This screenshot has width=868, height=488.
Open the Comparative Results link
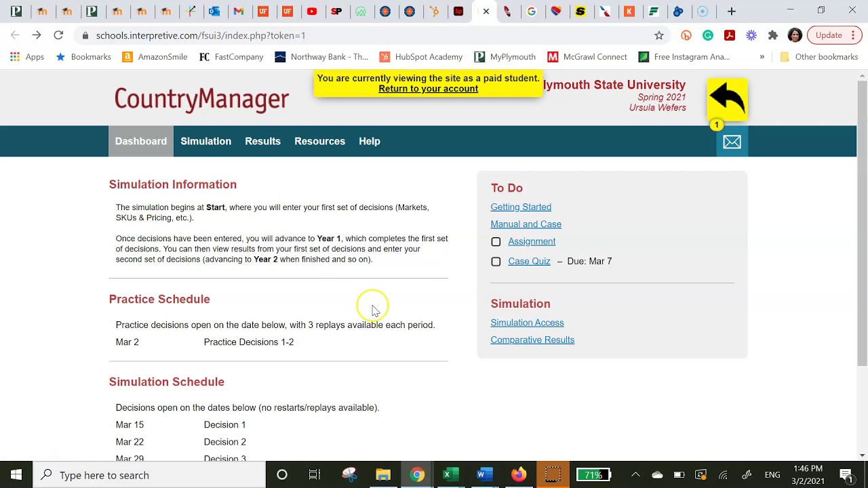[532, 340]
